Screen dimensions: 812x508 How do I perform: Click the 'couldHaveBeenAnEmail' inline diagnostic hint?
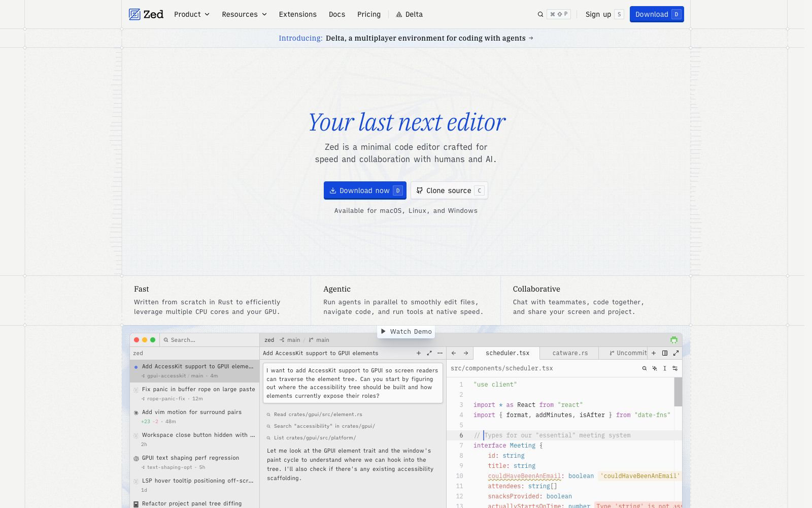tap(639, 476)
